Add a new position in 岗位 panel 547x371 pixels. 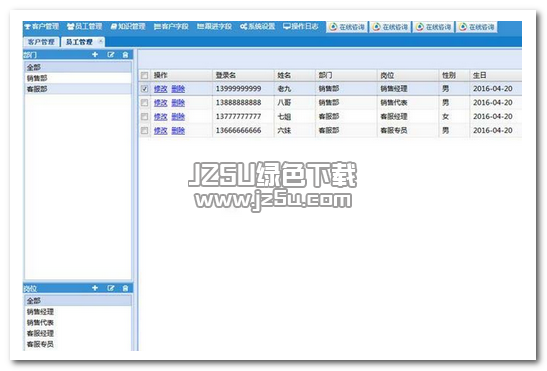click(95, 288)
